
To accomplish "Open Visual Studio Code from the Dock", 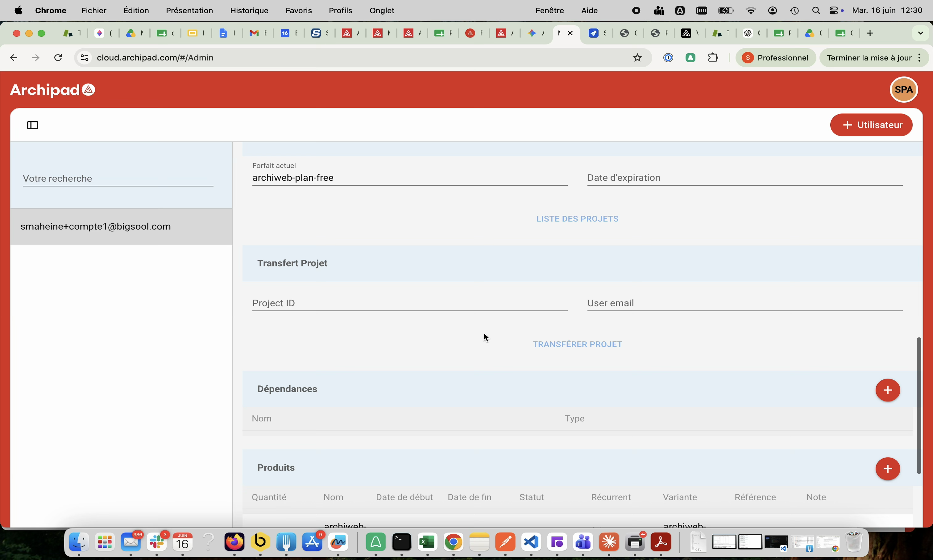I will tap(531, 542).
